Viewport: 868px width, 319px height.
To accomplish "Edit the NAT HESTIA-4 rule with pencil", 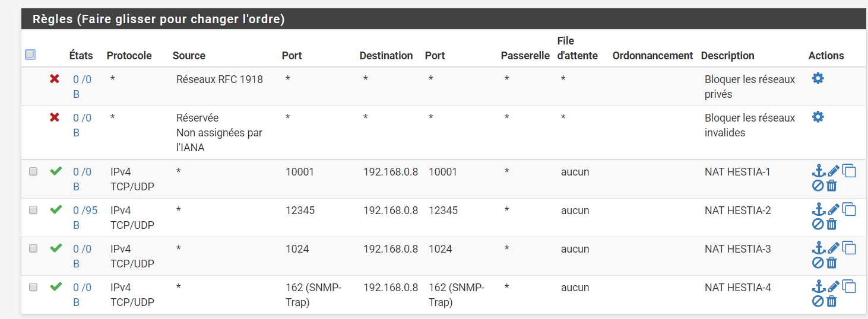I will click(834, 287).
